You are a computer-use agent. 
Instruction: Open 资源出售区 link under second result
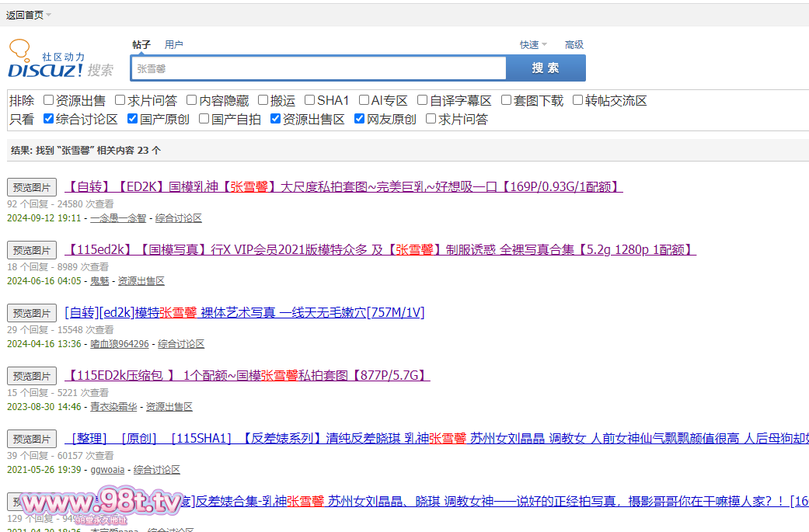(141, 281)
